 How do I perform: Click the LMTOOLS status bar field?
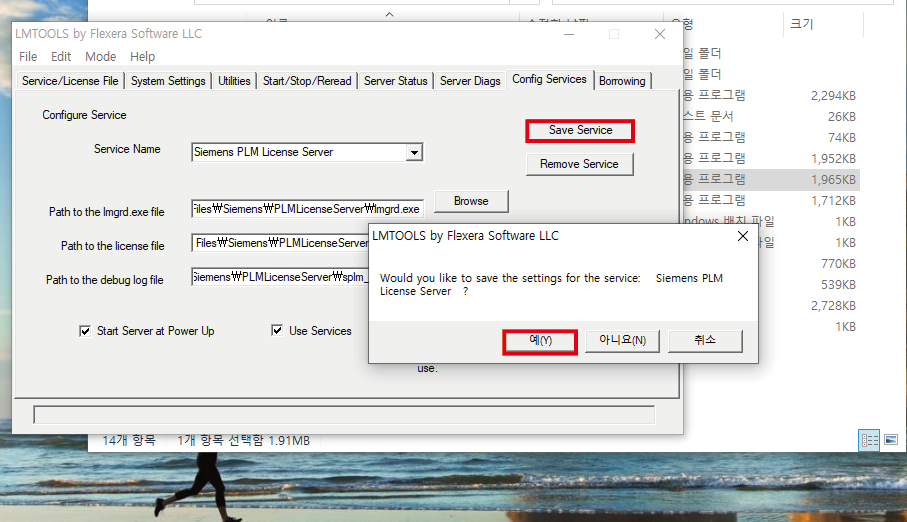(344, 415)
